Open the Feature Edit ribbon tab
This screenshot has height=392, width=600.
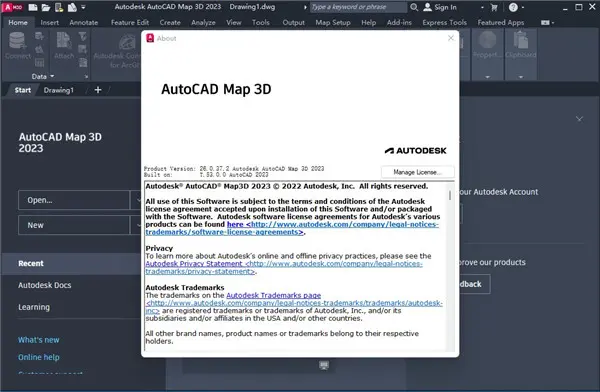(x=130, y=23)
